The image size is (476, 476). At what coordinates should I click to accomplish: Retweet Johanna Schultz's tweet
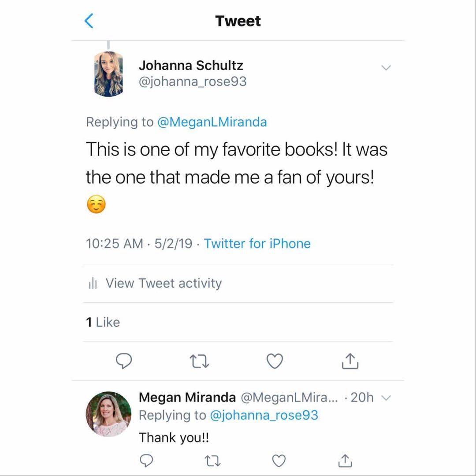199,361
